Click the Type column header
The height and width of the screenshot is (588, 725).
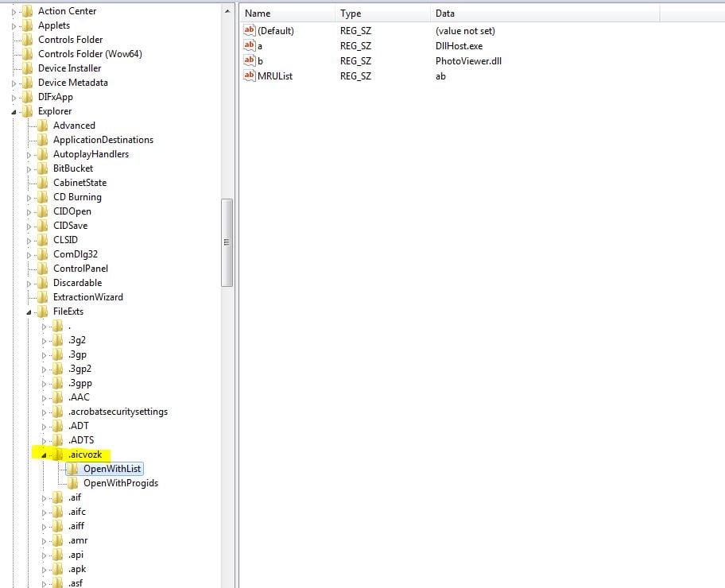tap(383, 14)
